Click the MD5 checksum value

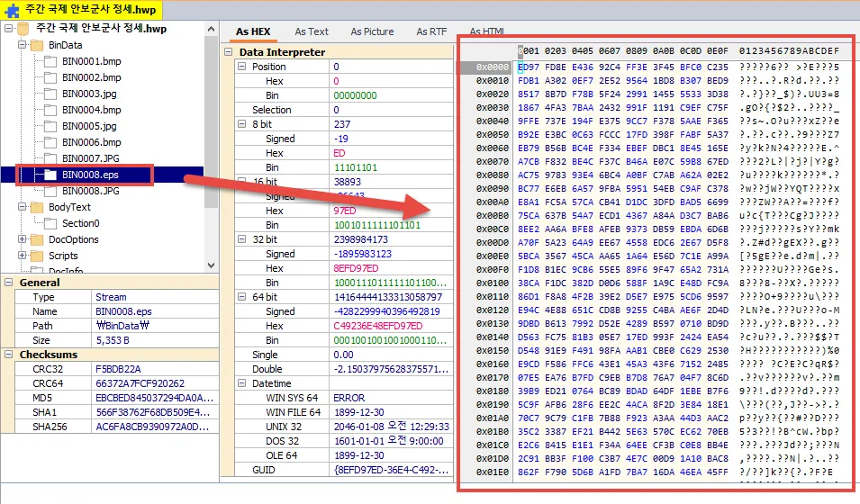click(x=149, y=398)
